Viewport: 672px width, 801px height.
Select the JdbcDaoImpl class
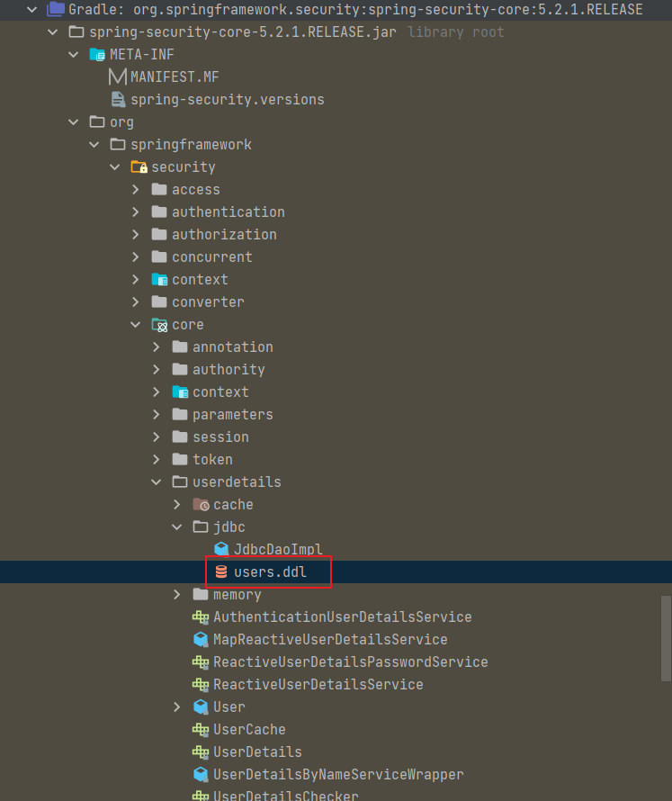(278, 549)
